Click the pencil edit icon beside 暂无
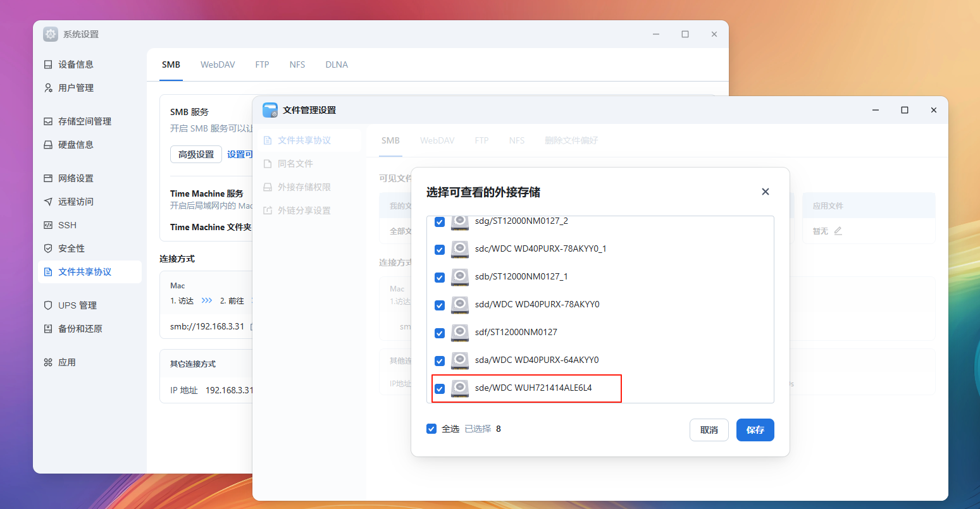 click(x=838, y=231)
